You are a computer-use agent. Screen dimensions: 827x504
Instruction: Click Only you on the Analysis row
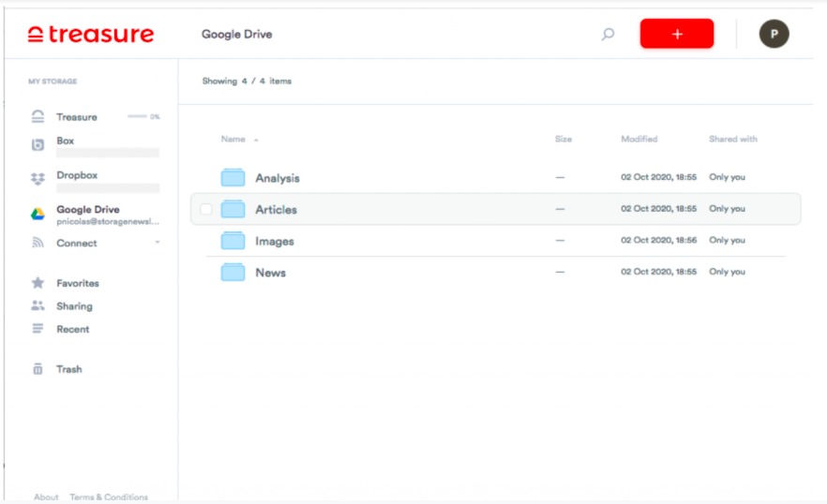point(727,177)
